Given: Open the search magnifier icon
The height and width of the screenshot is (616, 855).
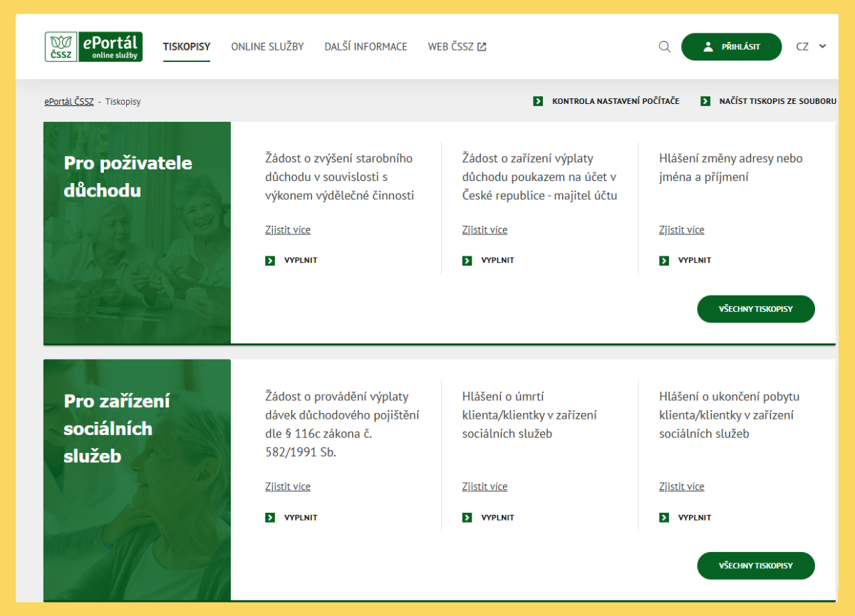Looking at the screenshot, I should coord(665,47).
